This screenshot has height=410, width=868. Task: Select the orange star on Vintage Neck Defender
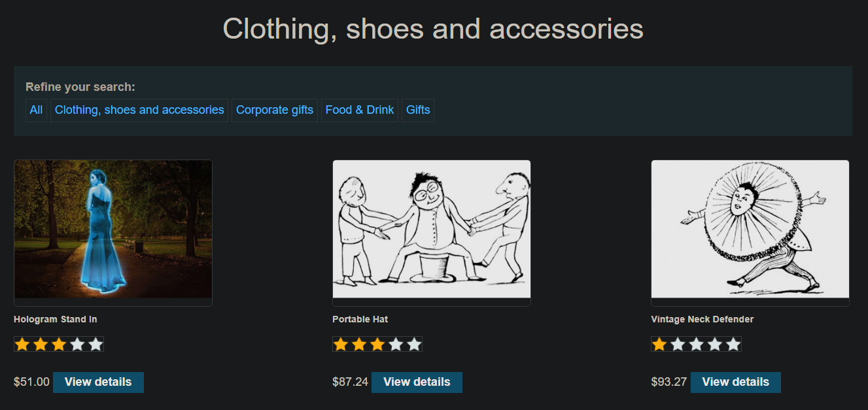659,344
